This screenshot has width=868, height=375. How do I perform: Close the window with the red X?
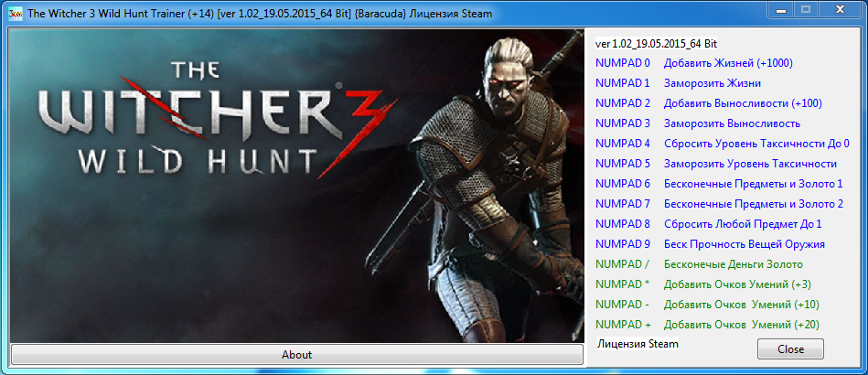pos(840,9)
